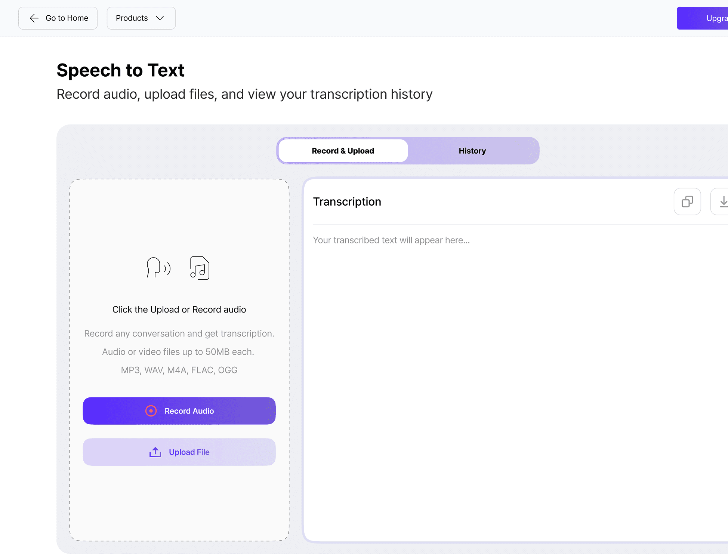
Task: Open the Products dropdown chevron
Action: (x=160, y=18)
